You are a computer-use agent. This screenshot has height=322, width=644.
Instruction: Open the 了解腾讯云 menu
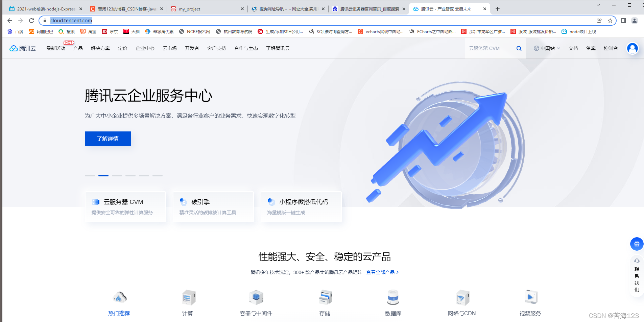pyautogui.click(x=278, y=48)
